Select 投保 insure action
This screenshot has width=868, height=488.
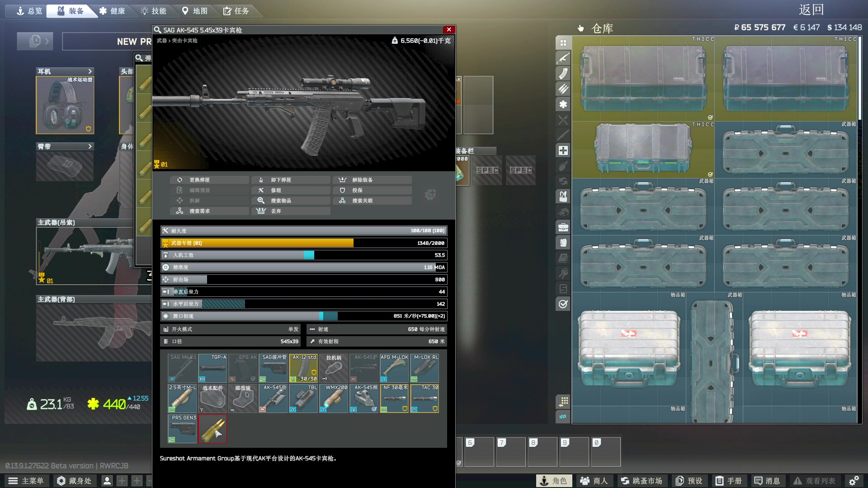(372, 190)
